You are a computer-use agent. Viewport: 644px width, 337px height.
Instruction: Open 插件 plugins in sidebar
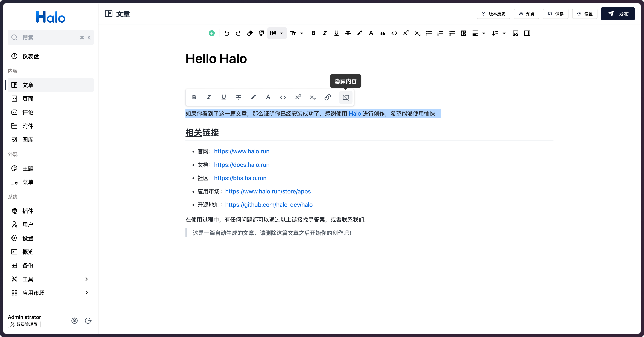(51, 211)
